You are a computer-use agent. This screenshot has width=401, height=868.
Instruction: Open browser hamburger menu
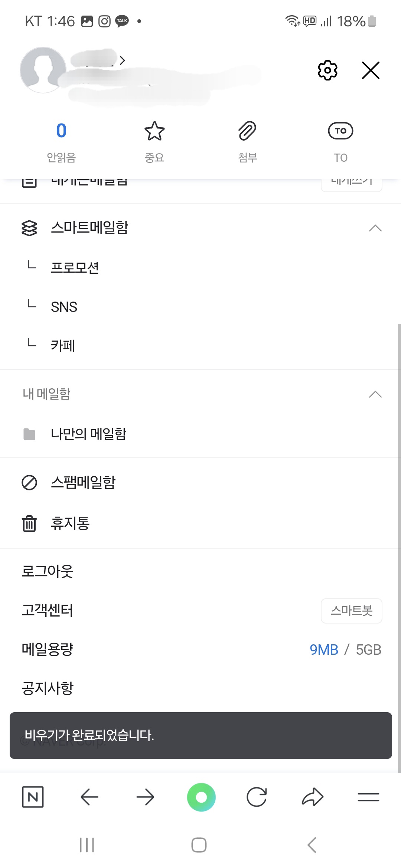pos(368,797)
